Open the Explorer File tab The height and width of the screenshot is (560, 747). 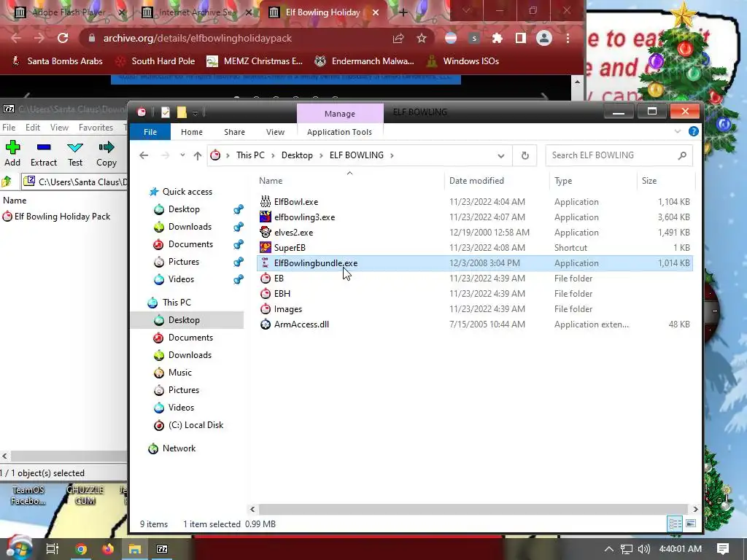pos(150,132)
